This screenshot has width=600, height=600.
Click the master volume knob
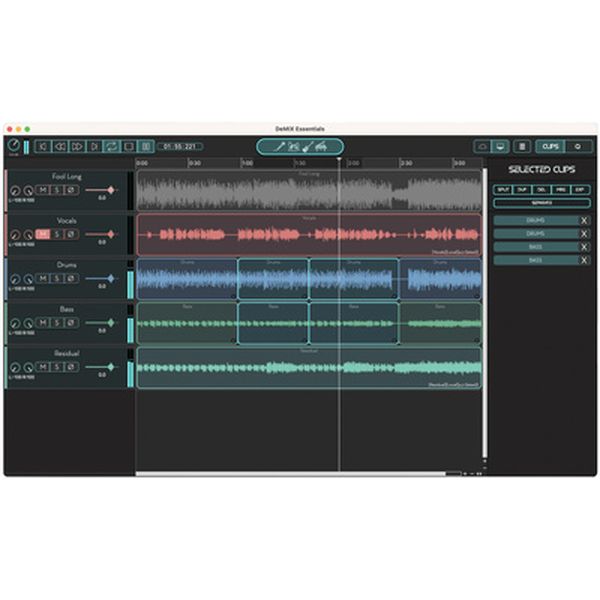click(x=13, y=146)
